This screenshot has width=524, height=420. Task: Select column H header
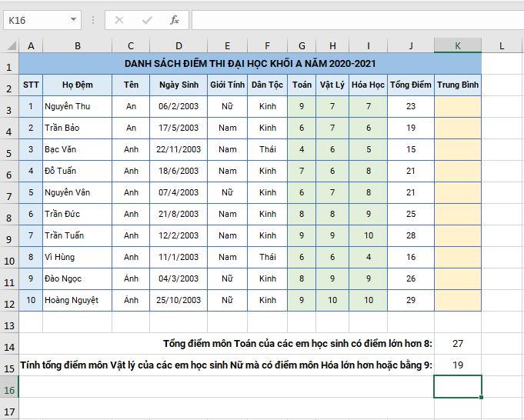coord(332,46)
